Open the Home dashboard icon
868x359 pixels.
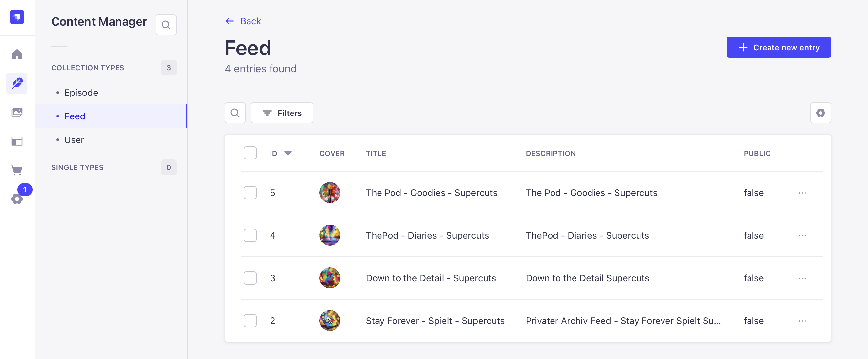click(17, 54)
